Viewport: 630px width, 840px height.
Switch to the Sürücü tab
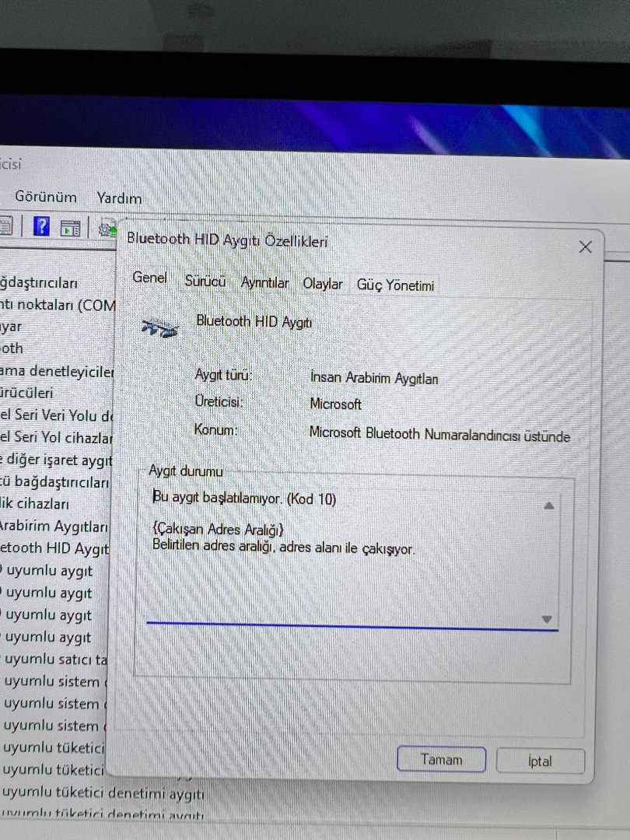pyautogui.click(x=205, y=282)
